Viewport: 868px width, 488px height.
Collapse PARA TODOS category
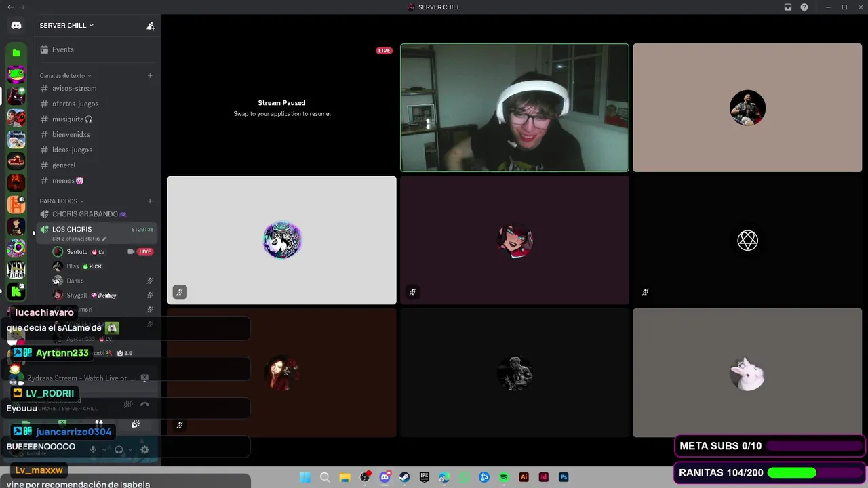pyautogui.click(x=61, y=201)
